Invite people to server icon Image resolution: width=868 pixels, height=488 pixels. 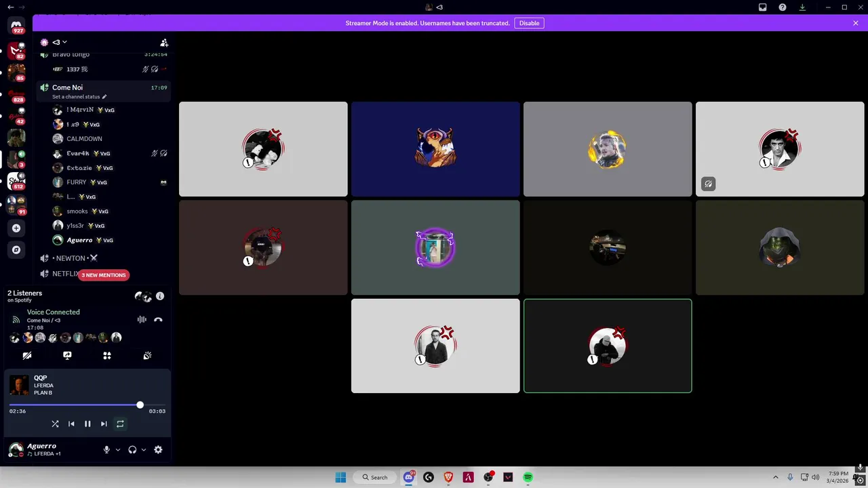pos(163,42)
